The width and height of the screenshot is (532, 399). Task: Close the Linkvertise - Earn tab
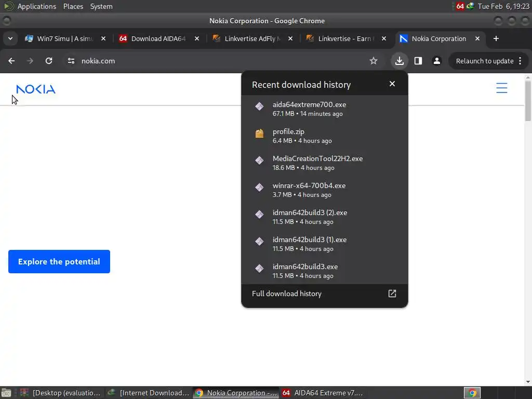[384, 38]
